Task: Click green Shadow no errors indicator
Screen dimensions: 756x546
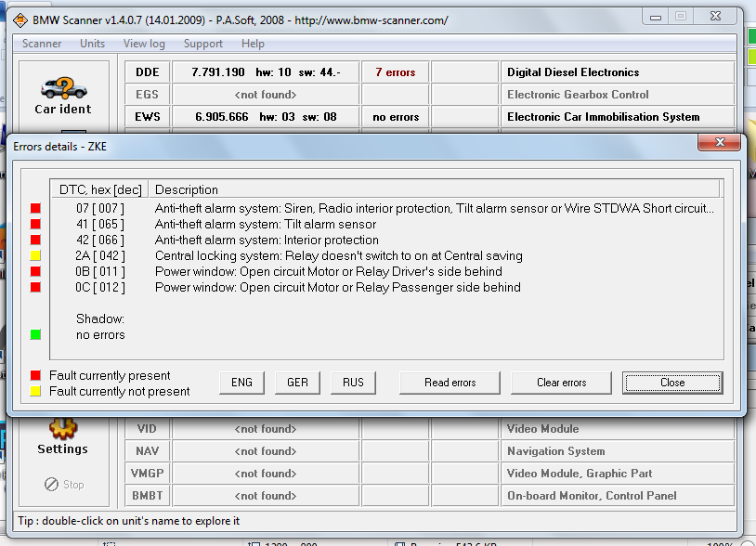Action: coord(35,334)
